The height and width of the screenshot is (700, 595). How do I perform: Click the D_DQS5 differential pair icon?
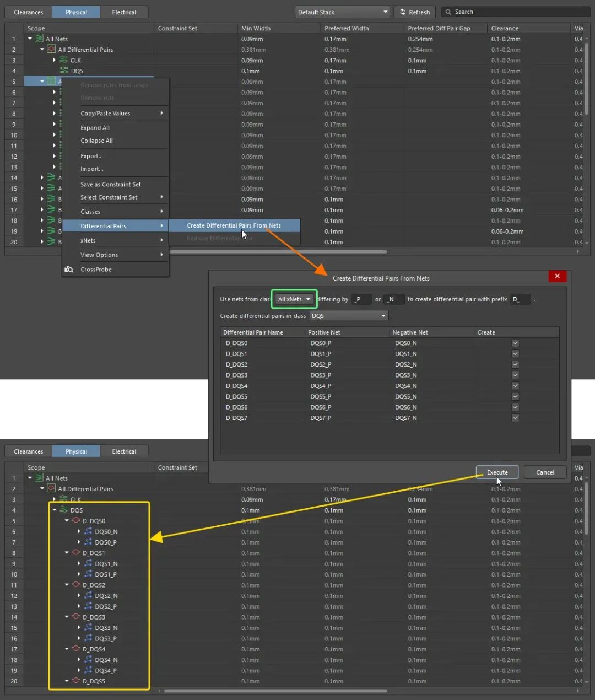(x=76, y=681)
